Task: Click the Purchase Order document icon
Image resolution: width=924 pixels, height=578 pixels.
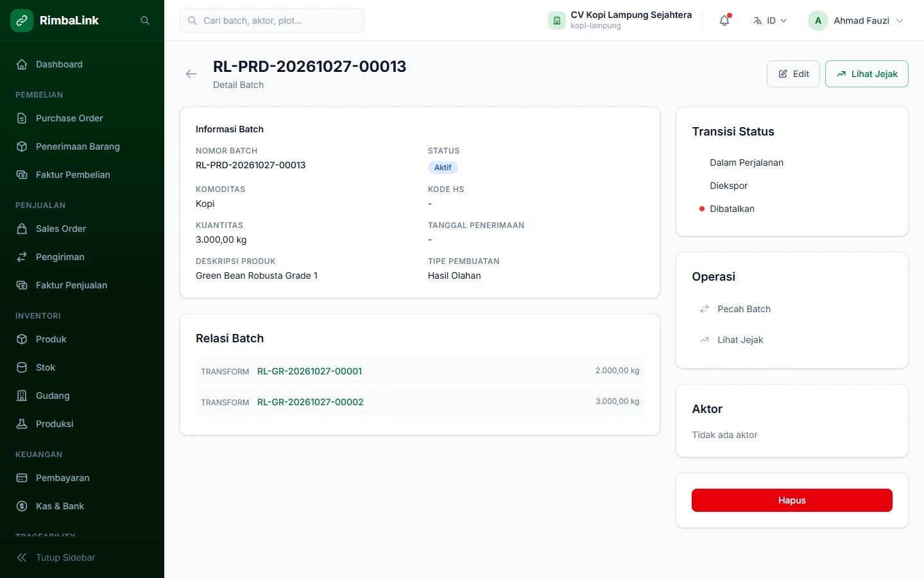Action: [x=22, y=118]
